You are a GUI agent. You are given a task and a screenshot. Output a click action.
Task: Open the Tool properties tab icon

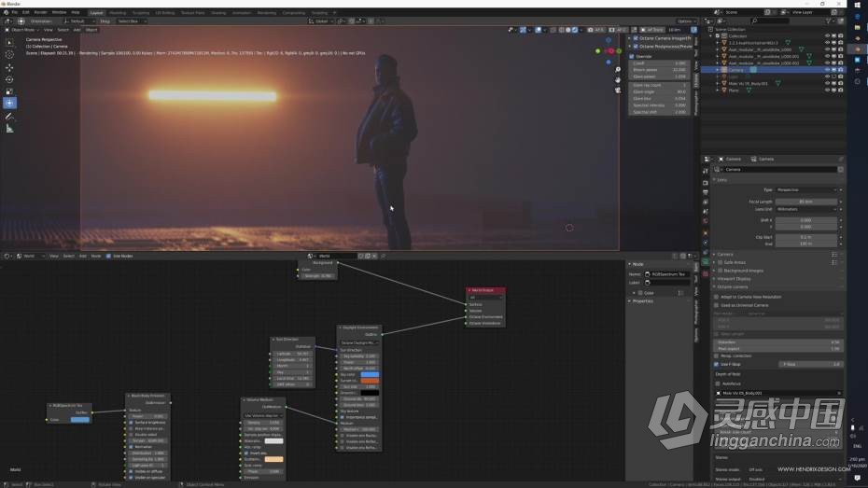pyautogui.click(x=706, y=171)
